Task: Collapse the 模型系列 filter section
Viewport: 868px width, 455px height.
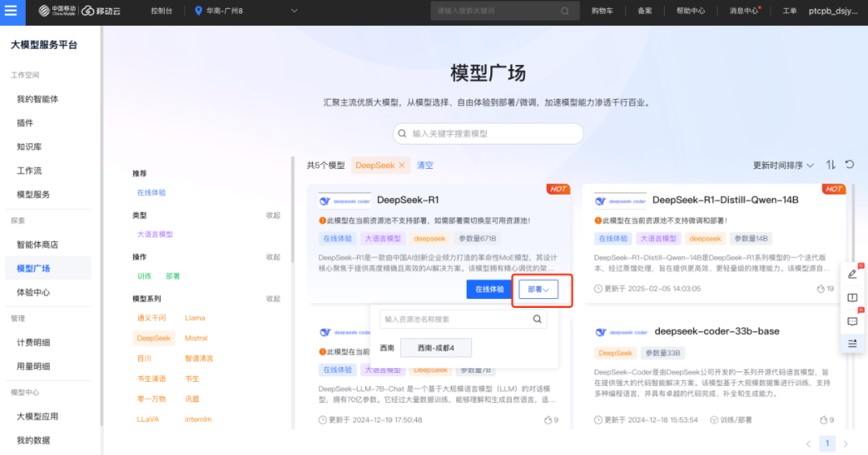Action: point(273,299)
